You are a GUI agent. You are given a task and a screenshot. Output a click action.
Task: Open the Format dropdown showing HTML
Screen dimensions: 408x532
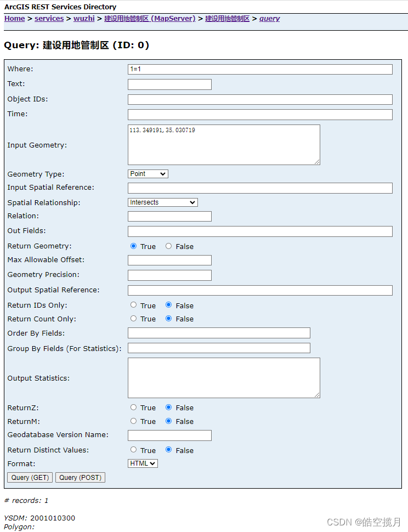click(142, 463)
